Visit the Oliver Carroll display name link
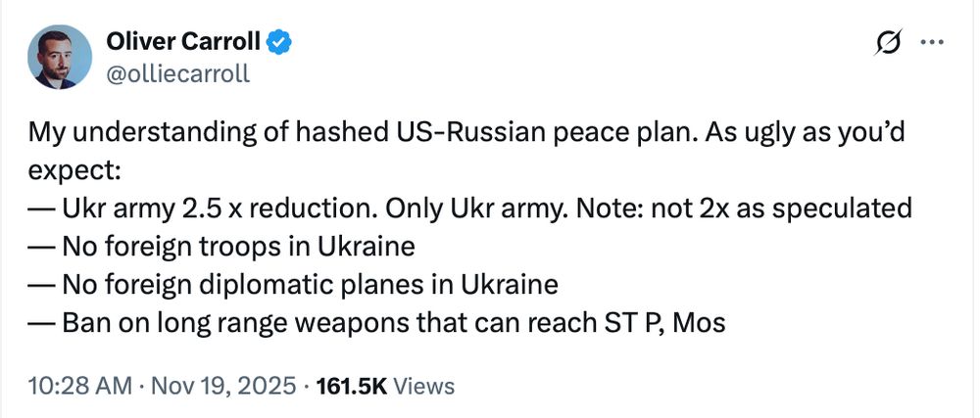 184,42
